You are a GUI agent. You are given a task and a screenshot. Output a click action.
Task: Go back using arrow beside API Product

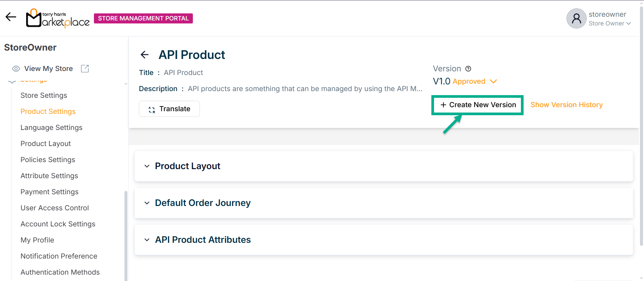coord(145,55)
